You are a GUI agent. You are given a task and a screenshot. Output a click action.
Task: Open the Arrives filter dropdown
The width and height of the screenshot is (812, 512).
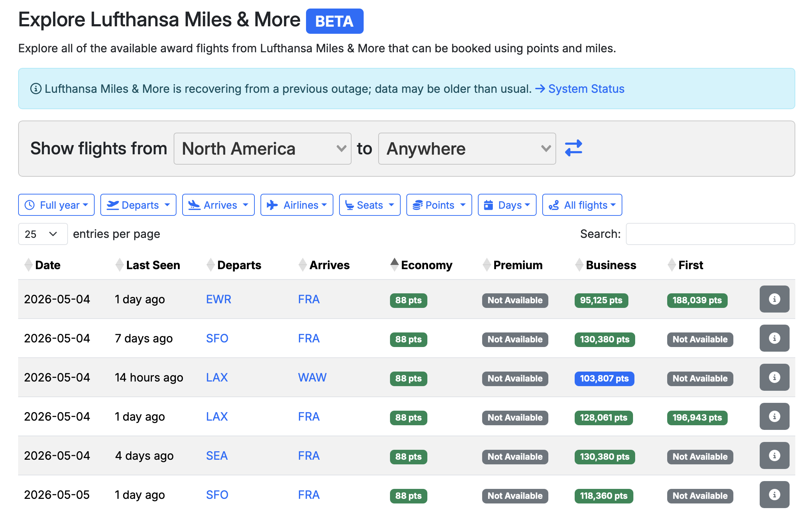[218, 205]
